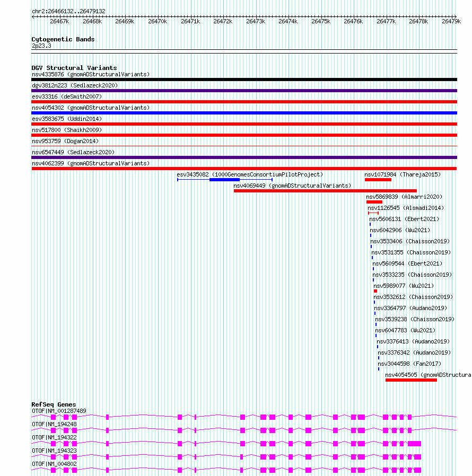Click the 26467k ruler position
Viewport: 472px width, 476px height.
59,21
